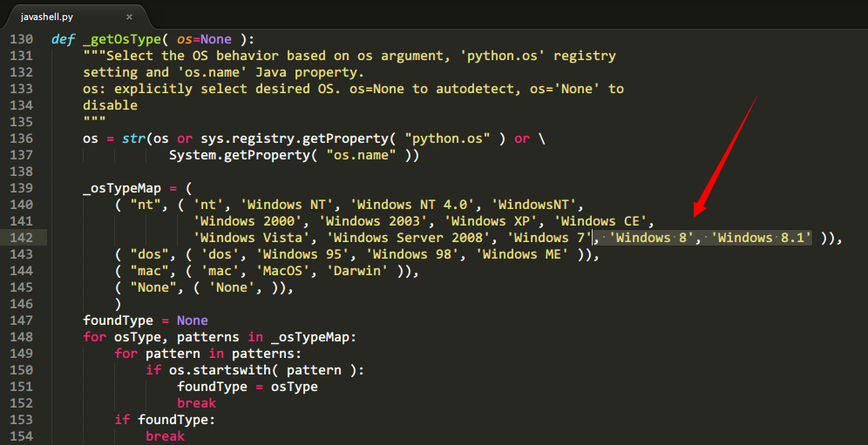868x445 pixels.
Task: Click the 'Windows ME' string
Action: click(x=522, y=254)
